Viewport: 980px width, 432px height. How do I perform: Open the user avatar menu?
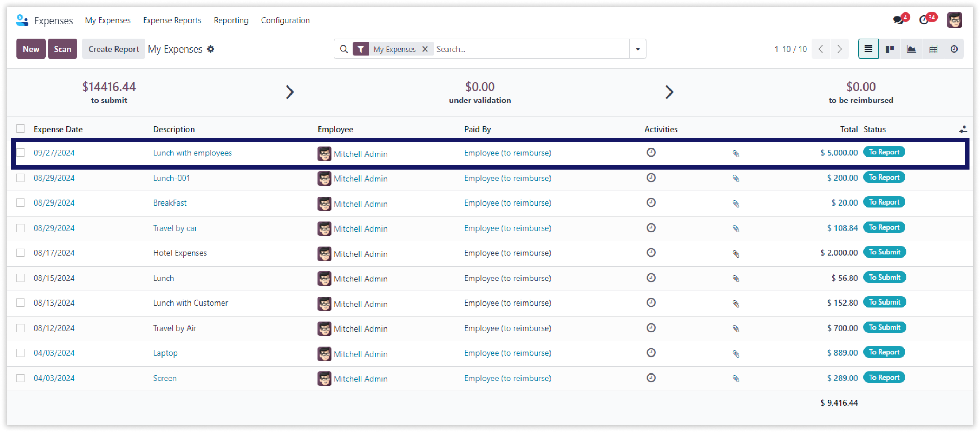(x=954, y=20)
